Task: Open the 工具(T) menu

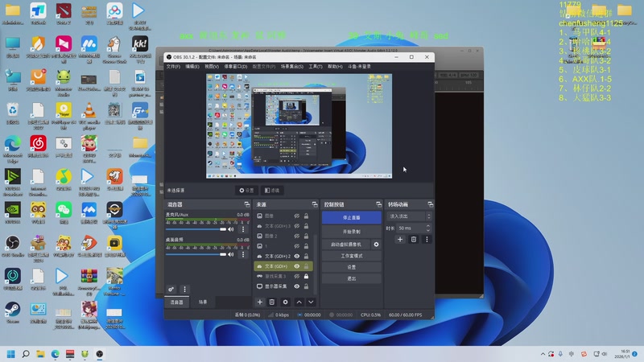Action: click(x=316, y=67)
